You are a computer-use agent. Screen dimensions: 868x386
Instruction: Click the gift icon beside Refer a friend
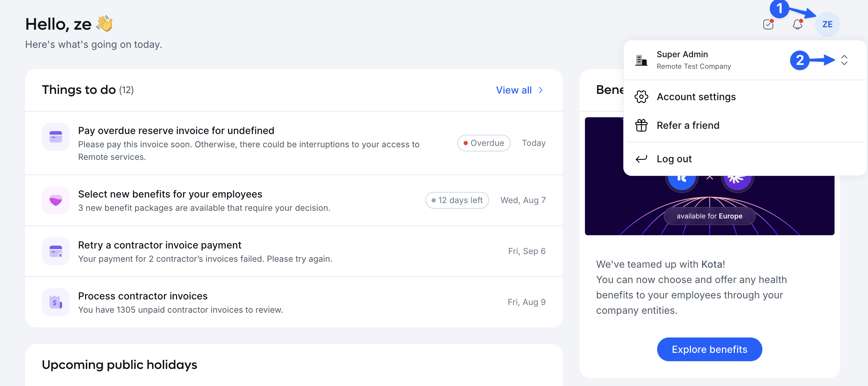[x=641, y=125]
